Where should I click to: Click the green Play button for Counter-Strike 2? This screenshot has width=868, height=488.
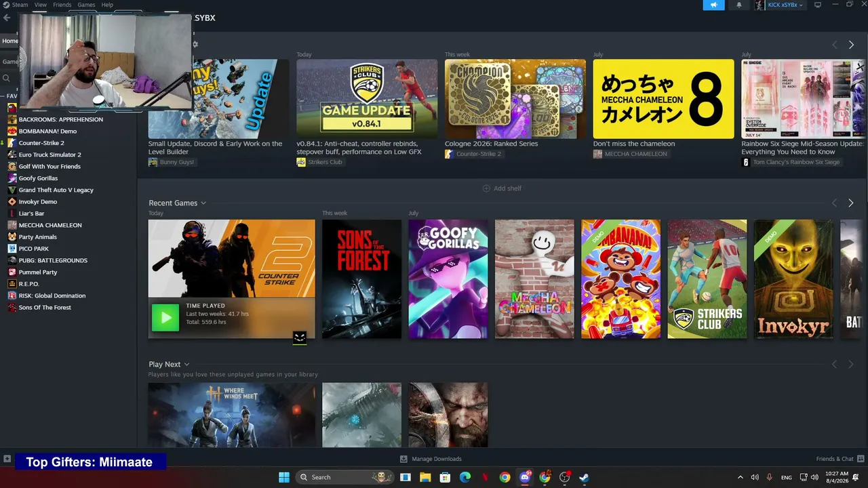point(165,318)
